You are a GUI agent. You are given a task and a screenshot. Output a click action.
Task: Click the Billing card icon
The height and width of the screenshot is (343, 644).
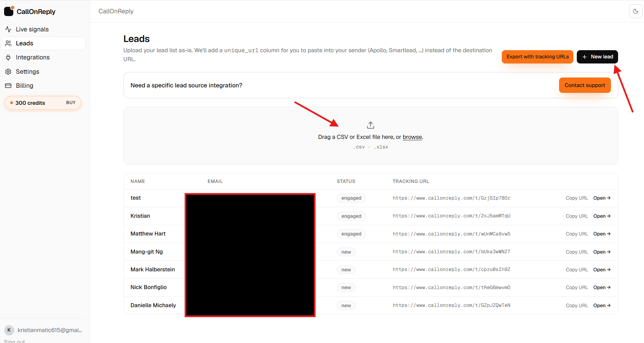[9, 86]
